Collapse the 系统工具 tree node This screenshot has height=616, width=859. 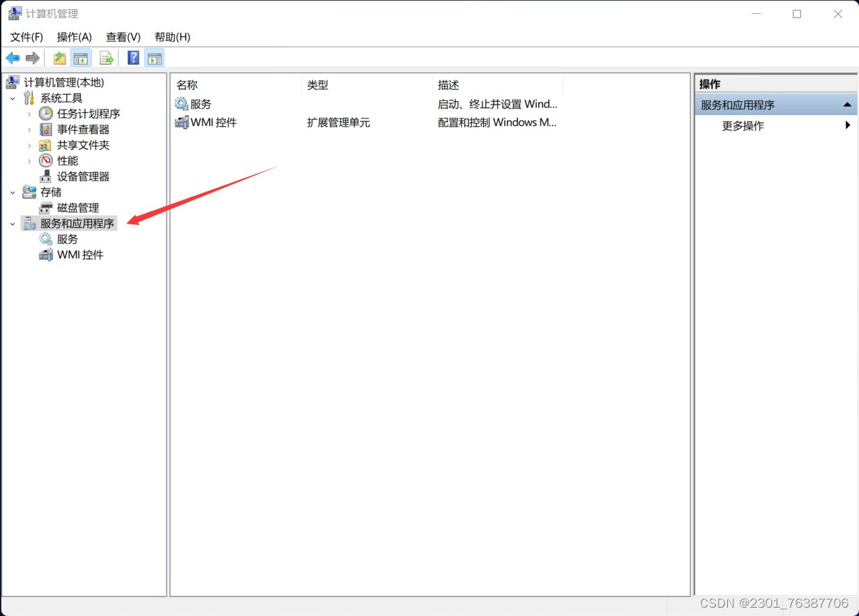pyautogui.click(x=13, y=98)
